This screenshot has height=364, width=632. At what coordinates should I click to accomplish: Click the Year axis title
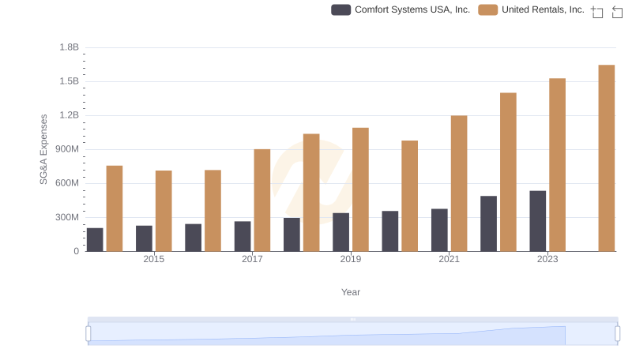[x=351, y=292]
